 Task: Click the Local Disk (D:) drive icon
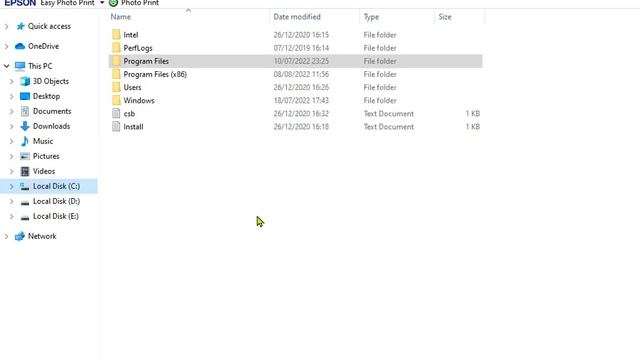tap(25, 202)
